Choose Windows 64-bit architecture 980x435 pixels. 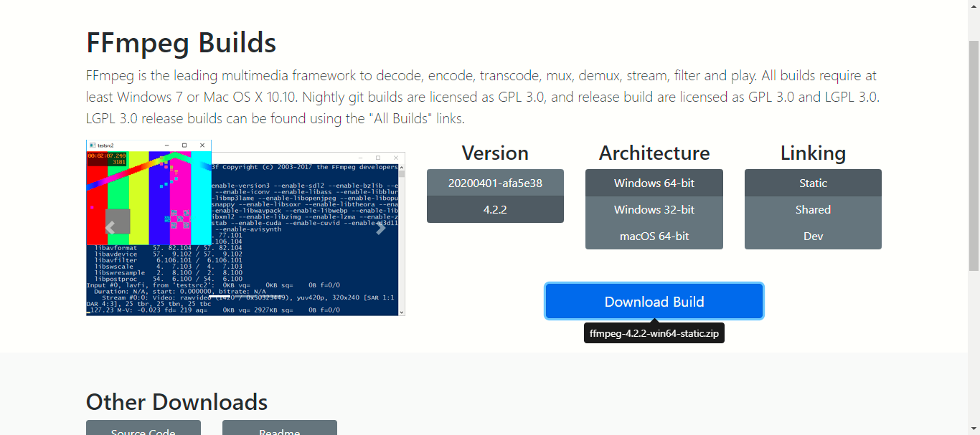pos(654,183)
